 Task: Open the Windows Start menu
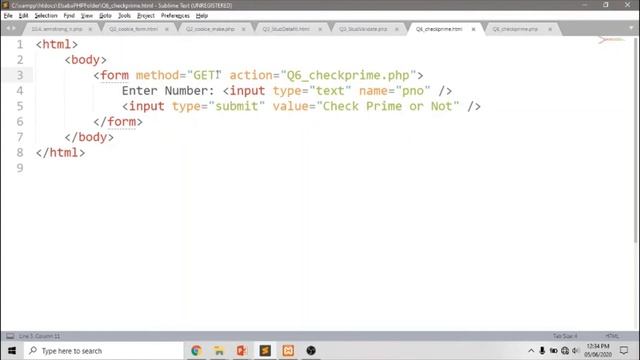(x=12, y=351)
